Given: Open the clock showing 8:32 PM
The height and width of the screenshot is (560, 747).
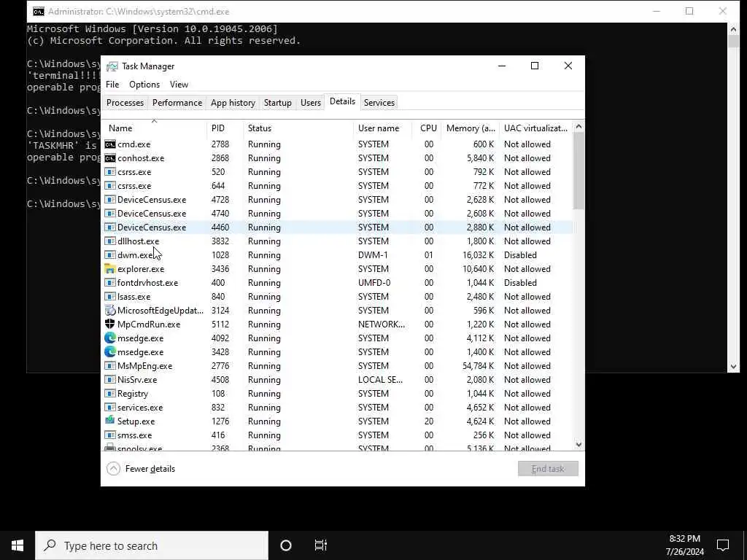Looking at the screenshot, I should pyautogui.click(x=684, y=545).
